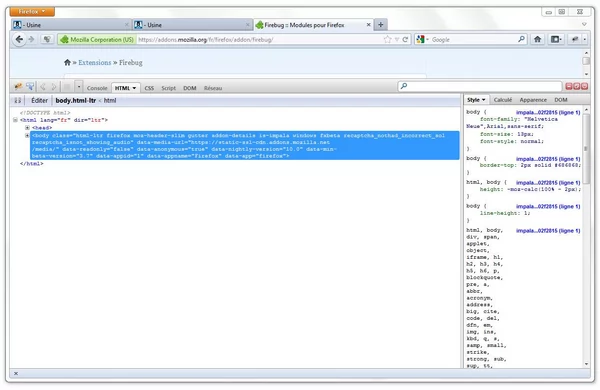Viewport: 600px width, 390px height.
Task: Select the highlighted body element row
Action: point(245,145)
